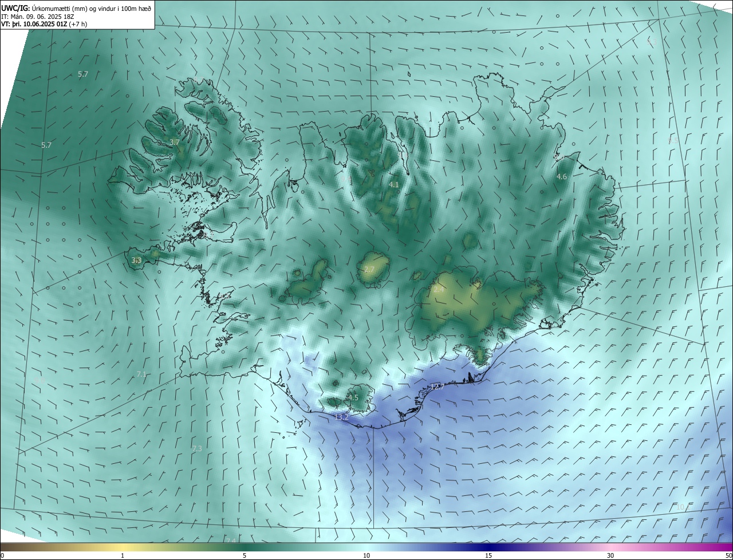Click the 3.3 value label on the map
The image size is (733, 560).
(x=136, y=260)
